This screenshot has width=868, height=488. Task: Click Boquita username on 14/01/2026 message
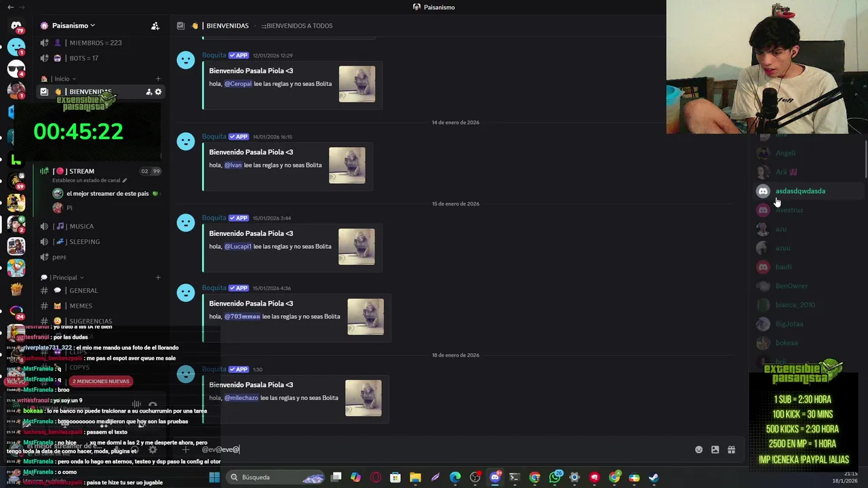214,136
